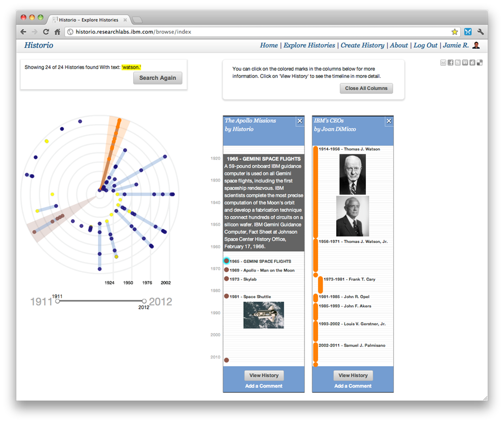Viewport: 504px width, 423px height.
Task: Click the 1924 radial chart label
Action: (109, 283)
